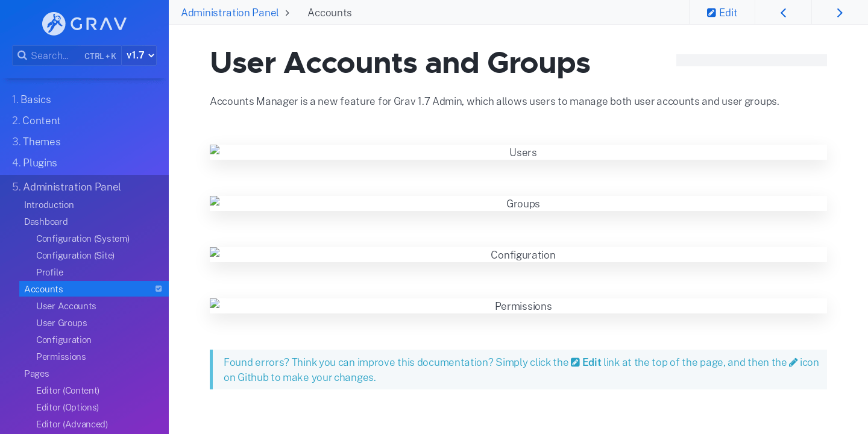Click the gray progress bar near the heading
868x434 pixels.
pos(751,60)
